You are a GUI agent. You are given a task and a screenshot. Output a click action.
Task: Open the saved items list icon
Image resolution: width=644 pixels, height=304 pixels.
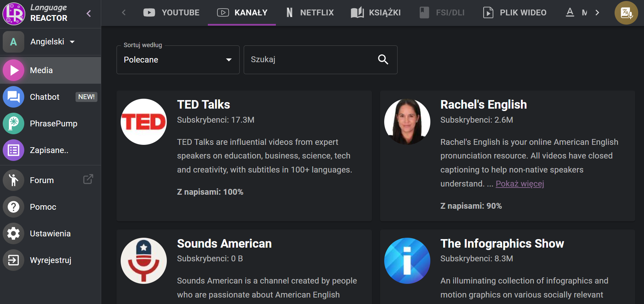pyautogui.click(x=14, y=150)
